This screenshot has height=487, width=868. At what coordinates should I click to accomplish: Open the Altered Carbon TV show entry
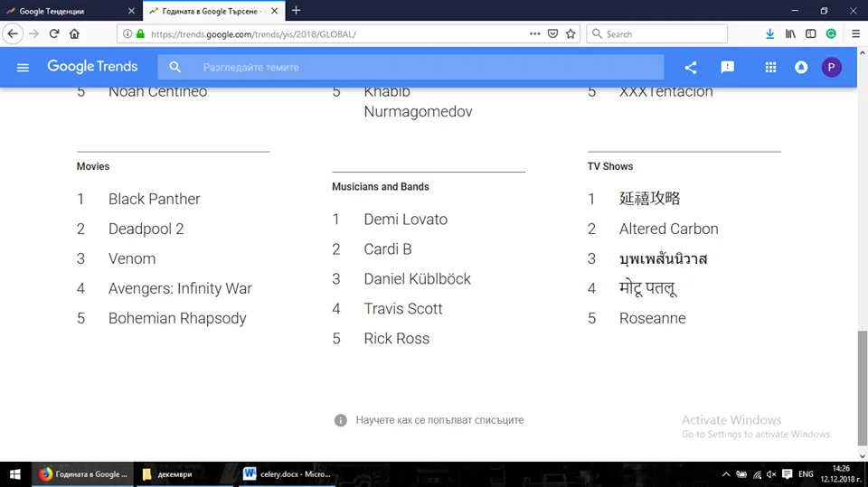pos(669,229)
